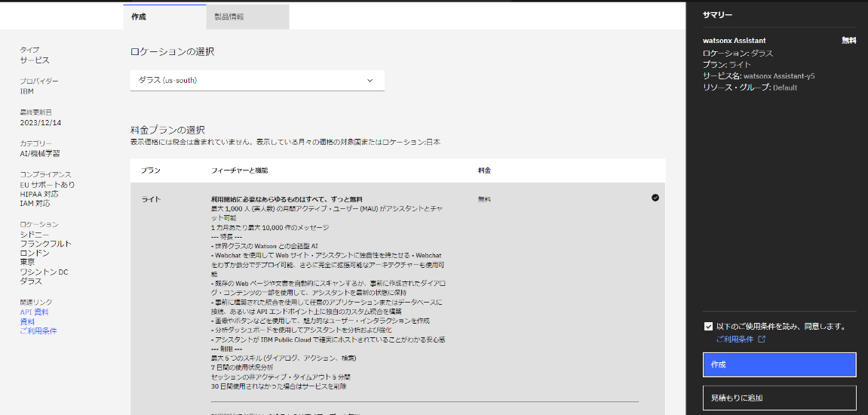Click the service name watsonx Assistant-y5
The image size is (868, 415).
(779, 76)
